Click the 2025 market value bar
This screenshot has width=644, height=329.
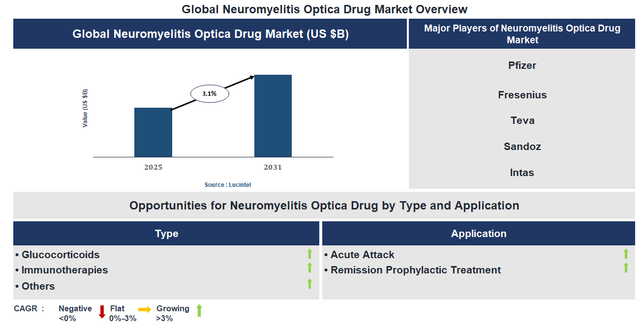coord(153,133)
